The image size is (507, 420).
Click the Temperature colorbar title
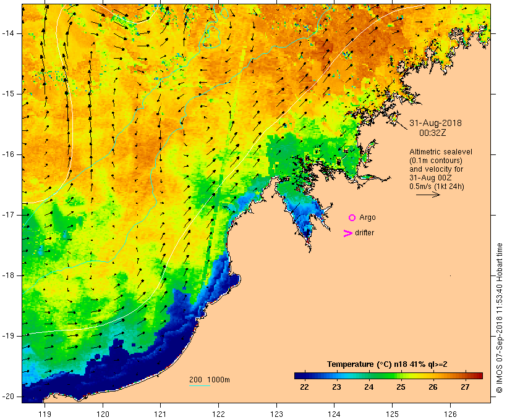click(x=387, y=364)
